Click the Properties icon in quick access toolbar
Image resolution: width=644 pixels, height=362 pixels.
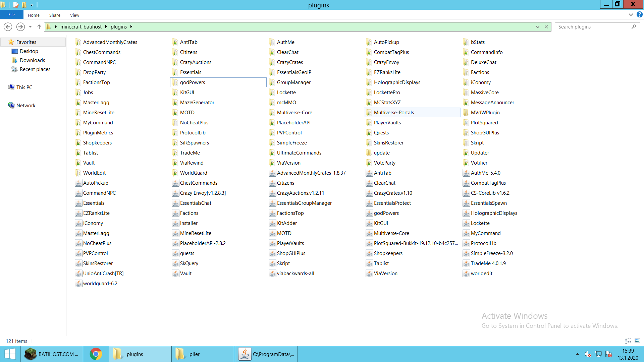(16, 5)
